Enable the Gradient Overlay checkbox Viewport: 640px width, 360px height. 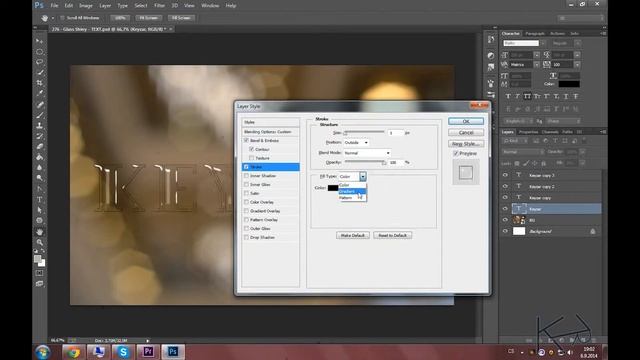point(246,211)
